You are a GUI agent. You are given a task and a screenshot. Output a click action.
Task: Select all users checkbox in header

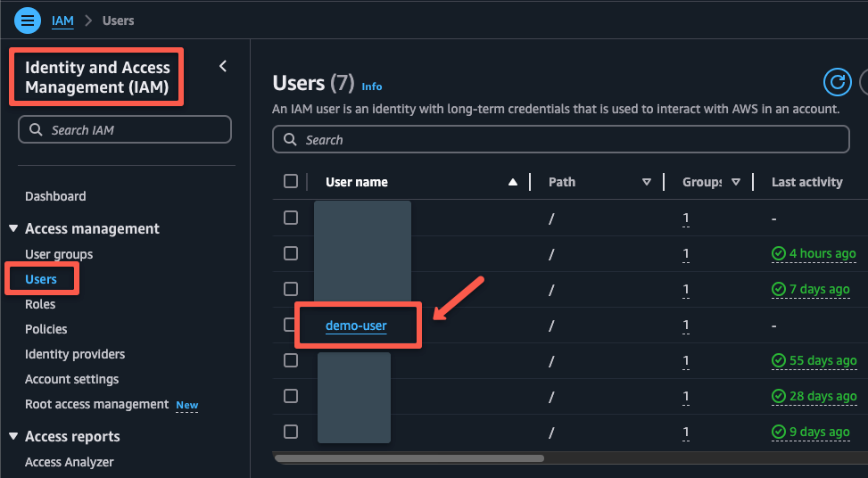point(291,181)
